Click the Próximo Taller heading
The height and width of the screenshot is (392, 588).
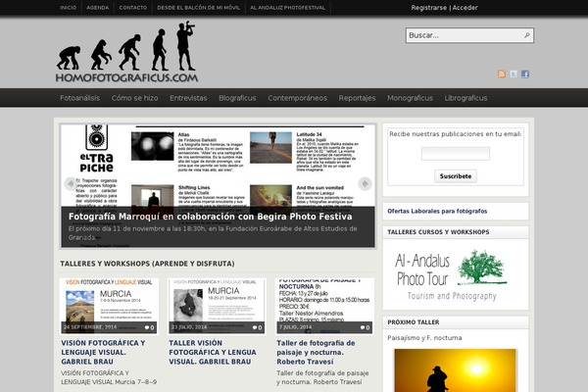coord(414,322)
